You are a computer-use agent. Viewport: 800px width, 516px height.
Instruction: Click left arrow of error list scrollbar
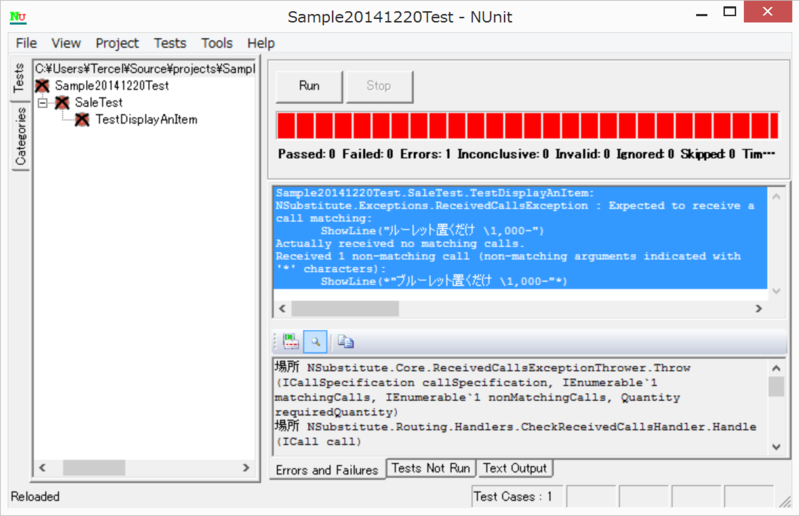(283, 308)
